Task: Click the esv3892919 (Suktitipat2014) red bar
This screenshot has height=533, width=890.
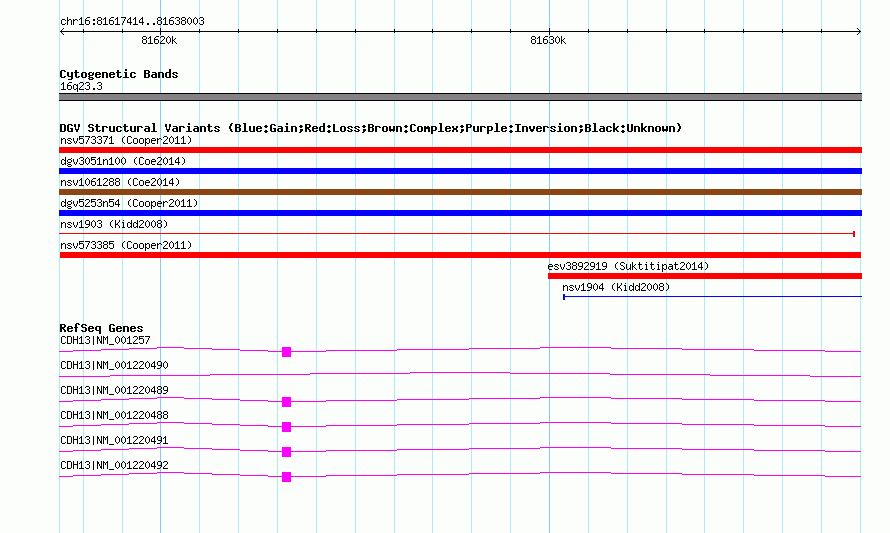Action: click(705, 276)
